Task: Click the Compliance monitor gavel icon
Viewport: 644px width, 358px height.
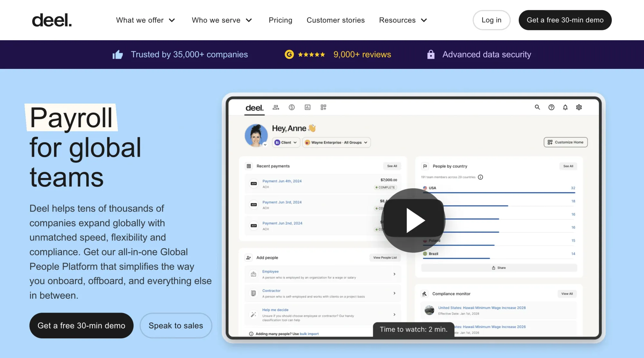Action: pyautogui.click(x=424, y=294)
